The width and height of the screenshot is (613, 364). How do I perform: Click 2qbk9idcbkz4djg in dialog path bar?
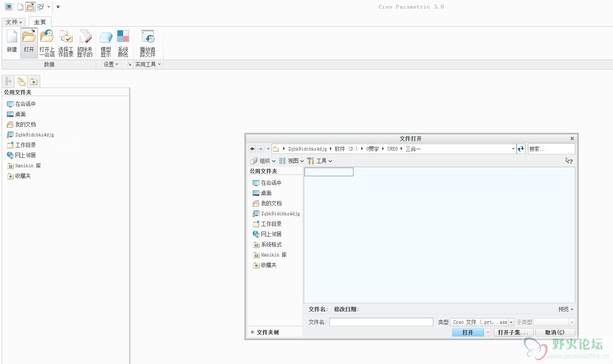tap(307, 149)
